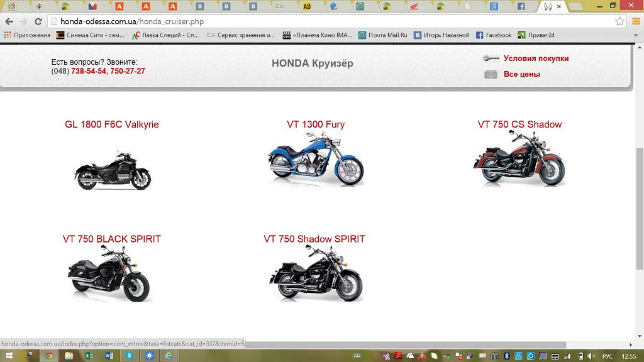Viewport: 644px width, 362px height.
Task: Open the Планета Кино IMAX bookmark
Action: 317,35
